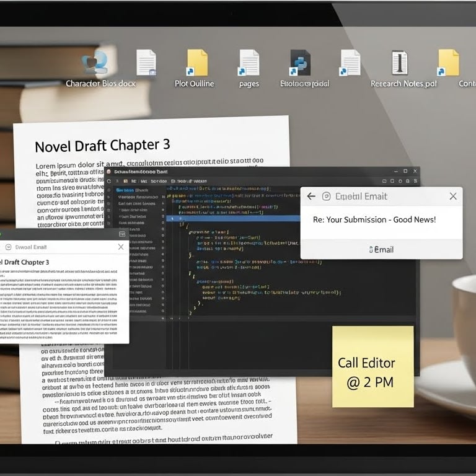The width and height of the screenshot is (476, 476).
Task: Close the small email preview window
Action: coord(121,247)
